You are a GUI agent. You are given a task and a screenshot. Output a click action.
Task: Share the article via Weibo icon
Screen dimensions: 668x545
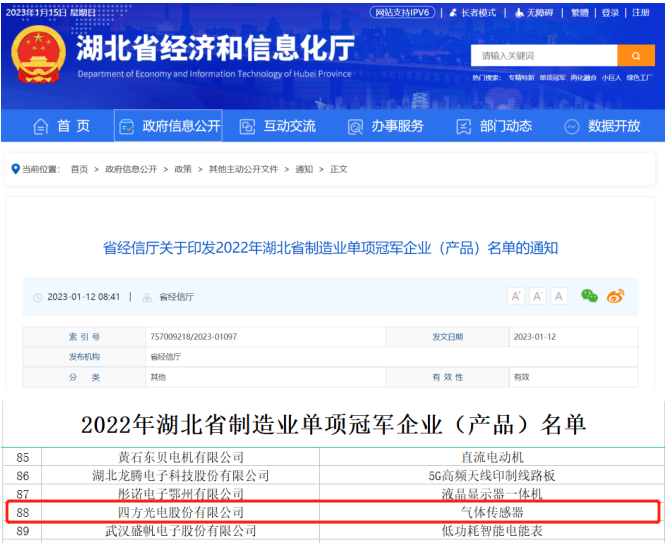[x=616, y=296]
